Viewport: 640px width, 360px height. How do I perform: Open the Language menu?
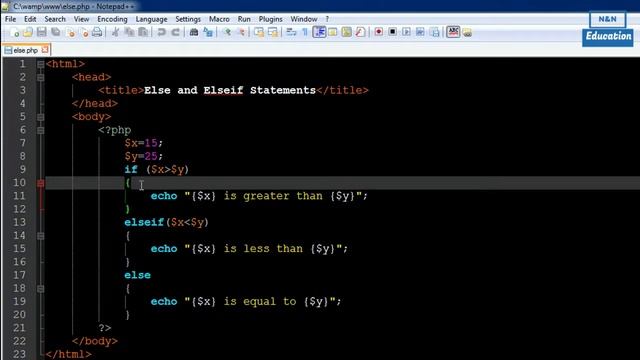pos(151,19)
